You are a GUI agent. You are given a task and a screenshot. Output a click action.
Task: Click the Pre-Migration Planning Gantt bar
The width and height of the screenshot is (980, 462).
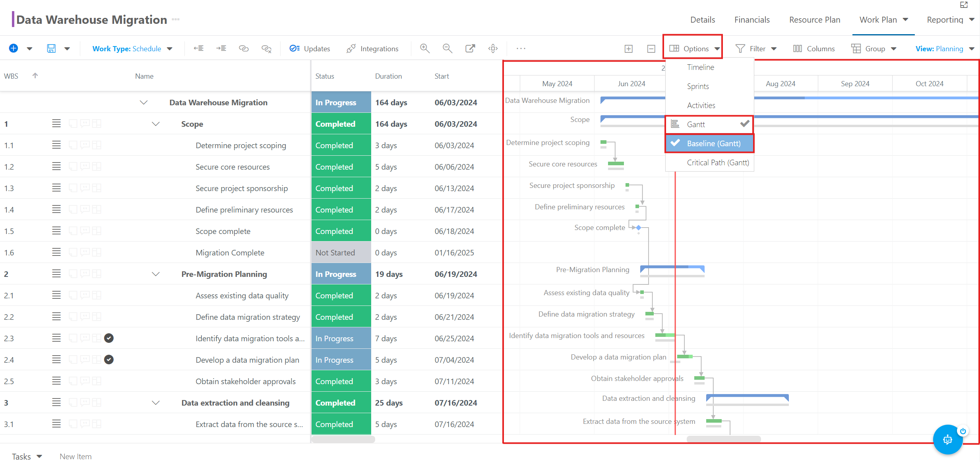pyautogui.click(x=672, y=269)
